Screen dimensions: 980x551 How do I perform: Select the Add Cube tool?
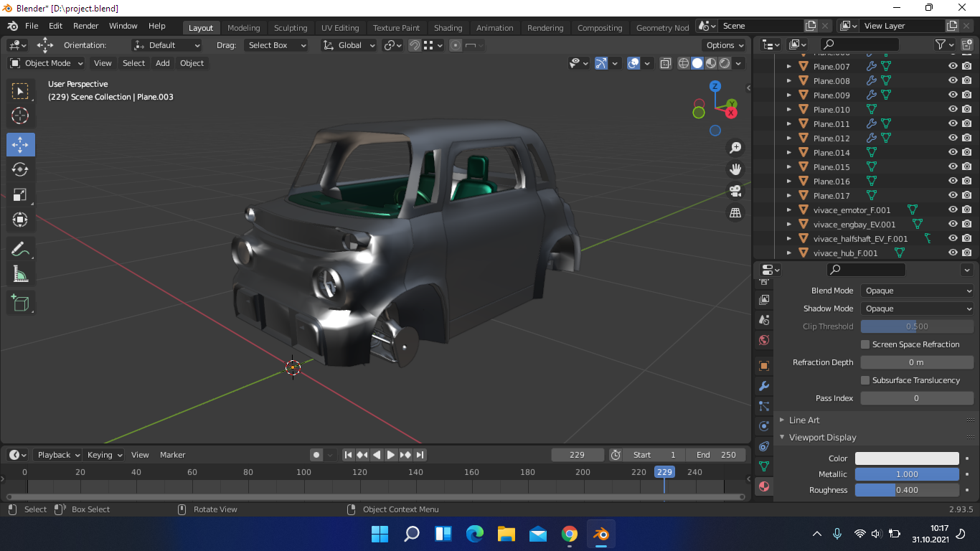[20, 303]
